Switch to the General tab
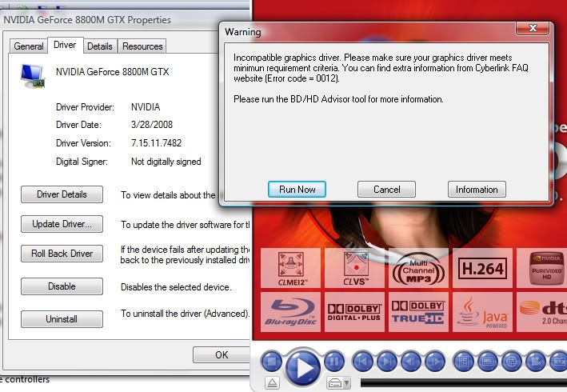Screen dimensions: 567x392 click(x=29, y=46)
